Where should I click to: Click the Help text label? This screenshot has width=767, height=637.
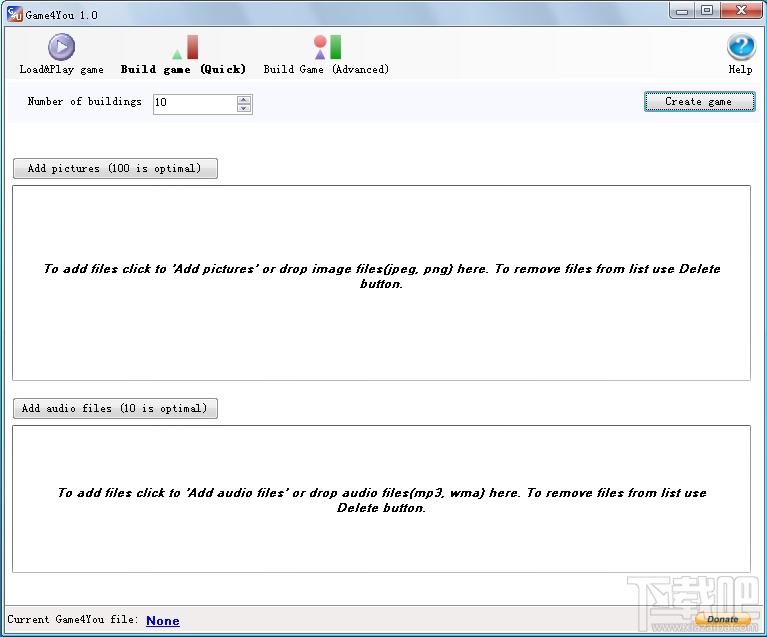point(741,69)
